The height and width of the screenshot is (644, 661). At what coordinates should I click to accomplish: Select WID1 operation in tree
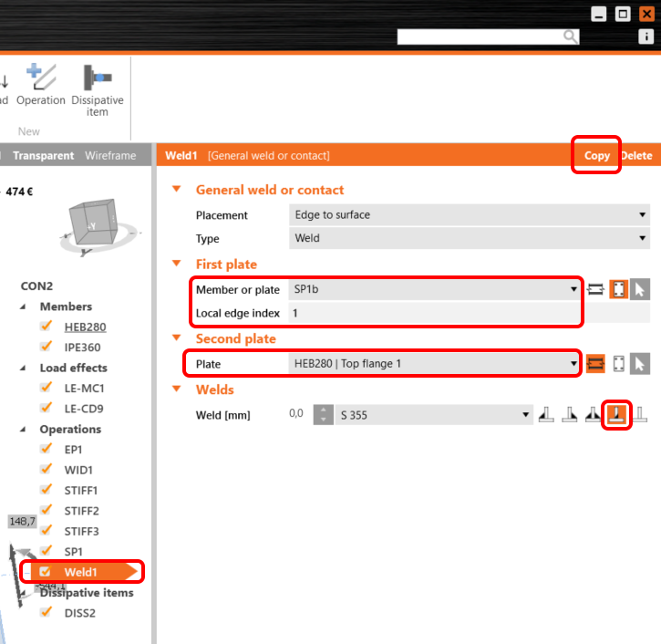click(x=78, y=470)
